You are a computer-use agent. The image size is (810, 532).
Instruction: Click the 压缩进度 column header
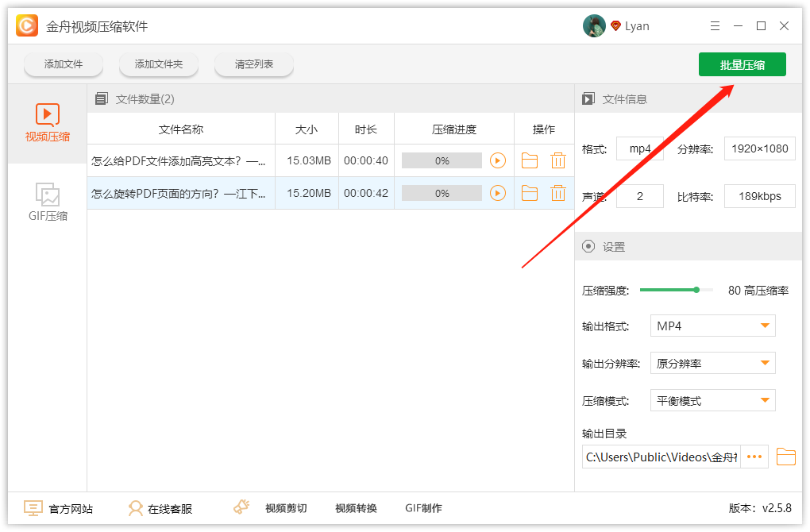[x=454, y=129]
